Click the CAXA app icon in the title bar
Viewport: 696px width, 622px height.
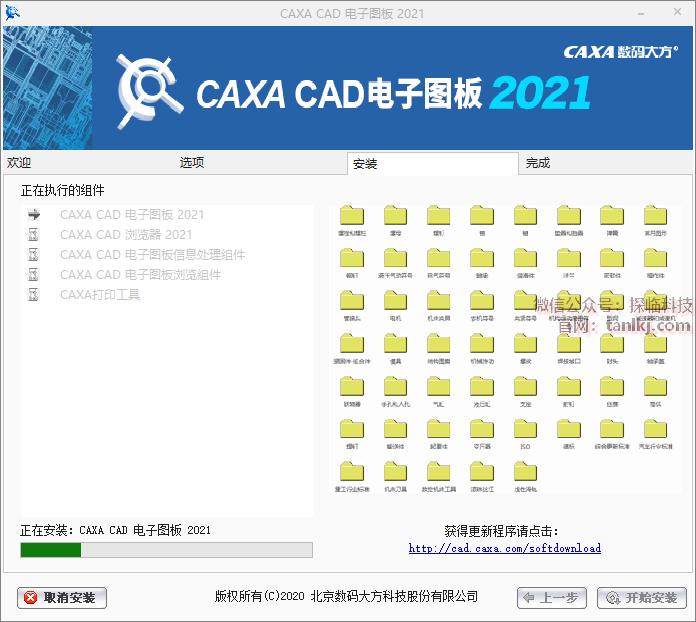coord(12,13)
